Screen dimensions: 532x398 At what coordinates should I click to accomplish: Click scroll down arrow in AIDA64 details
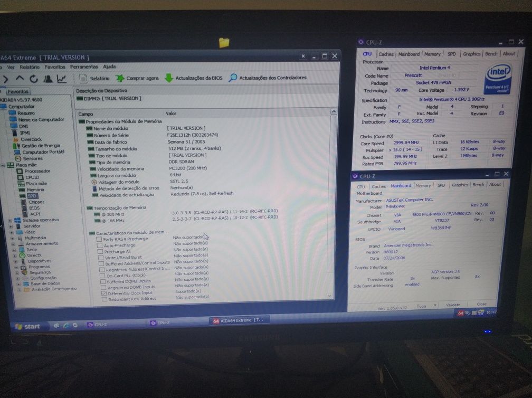tap(329, 296)
